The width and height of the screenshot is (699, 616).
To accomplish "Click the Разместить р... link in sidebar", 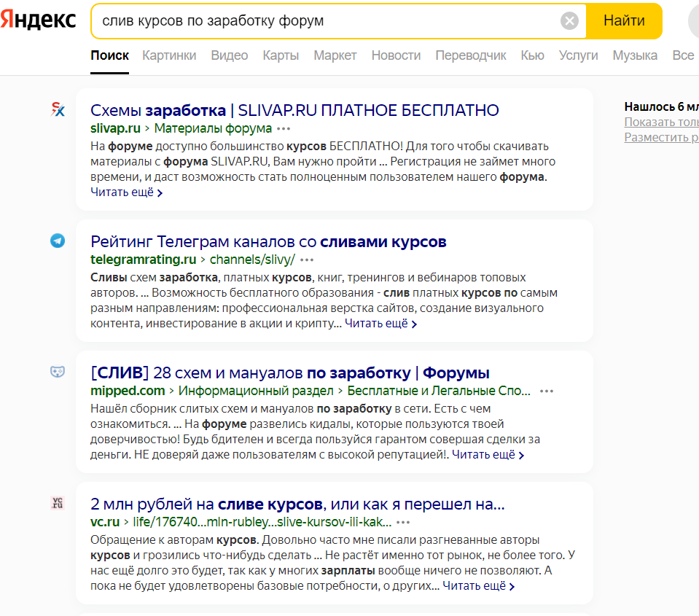I will [662, 137].
